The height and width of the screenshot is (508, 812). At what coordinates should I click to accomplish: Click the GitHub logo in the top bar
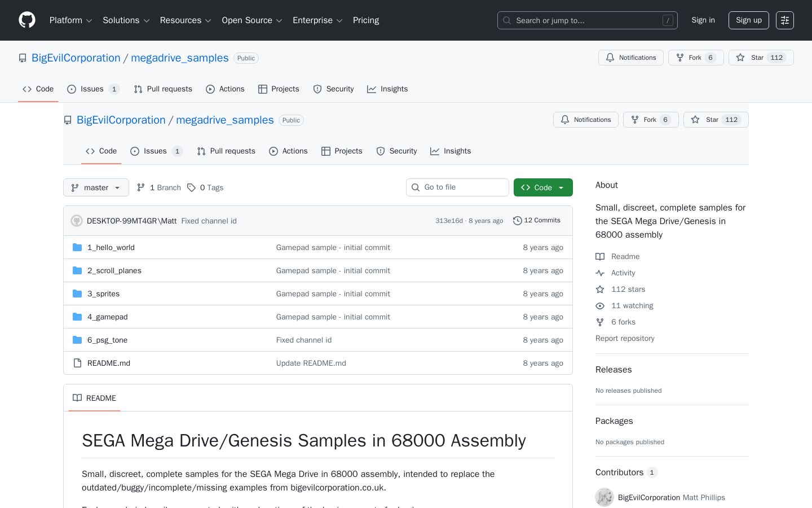point(27,20)
